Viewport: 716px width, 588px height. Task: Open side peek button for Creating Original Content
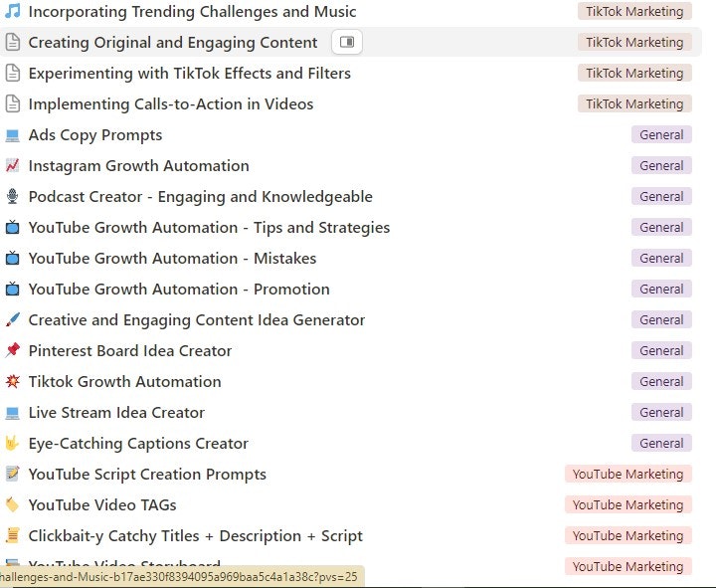(x=347, y=42)
